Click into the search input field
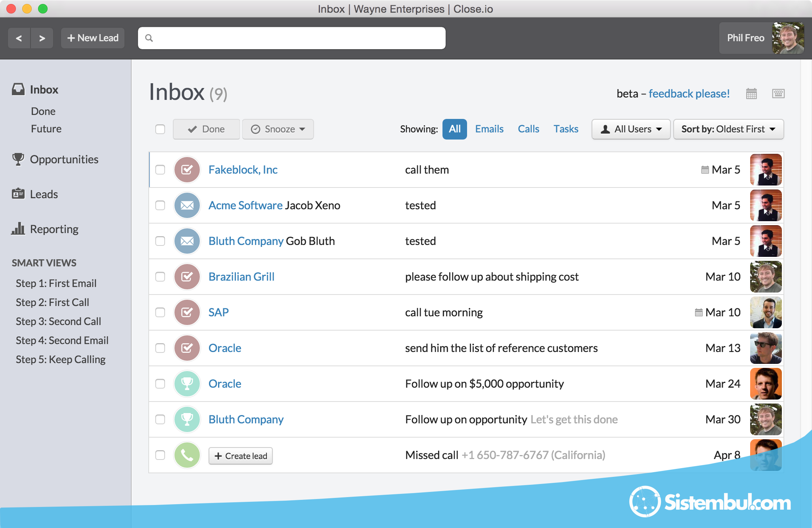Screen dimensions: 812x528 pos(292,38)
